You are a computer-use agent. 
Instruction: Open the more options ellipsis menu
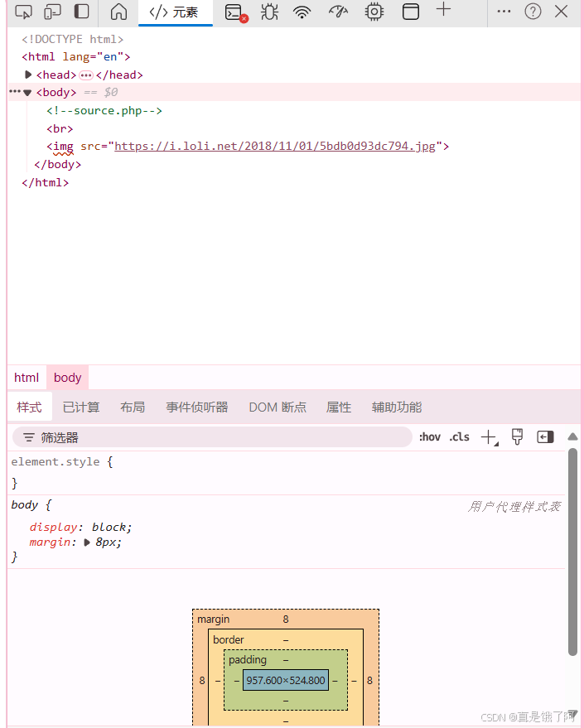pos(504,12)
